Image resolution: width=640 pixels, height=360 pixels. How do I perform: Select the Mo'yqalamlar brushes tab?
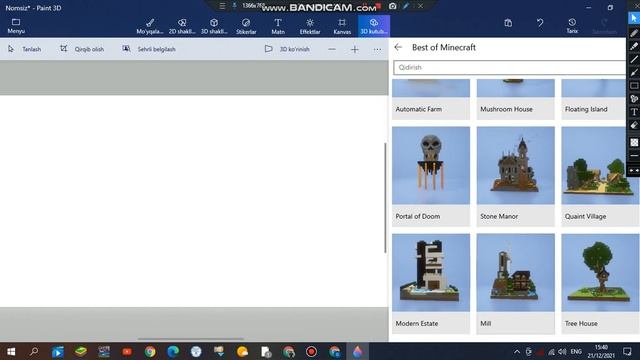pos(150,26)
